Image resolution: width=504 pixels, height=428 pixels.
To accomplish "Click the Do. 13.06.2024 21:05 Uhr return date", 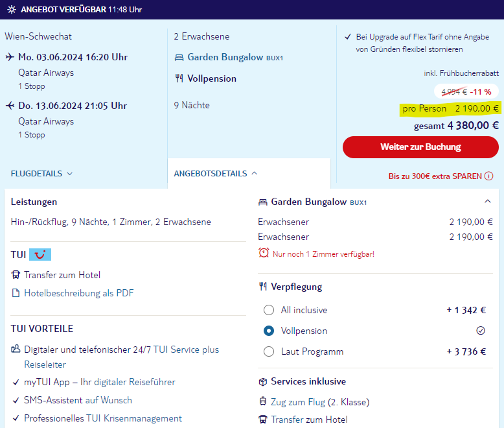I will [73, 106].
